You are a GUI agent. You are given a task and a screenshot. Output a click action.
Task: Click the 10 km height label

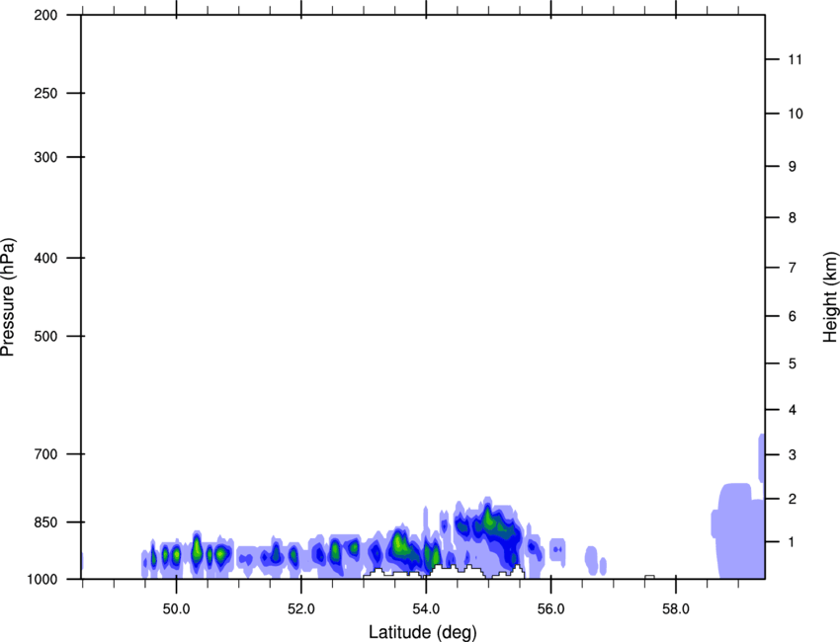[795, 114]
